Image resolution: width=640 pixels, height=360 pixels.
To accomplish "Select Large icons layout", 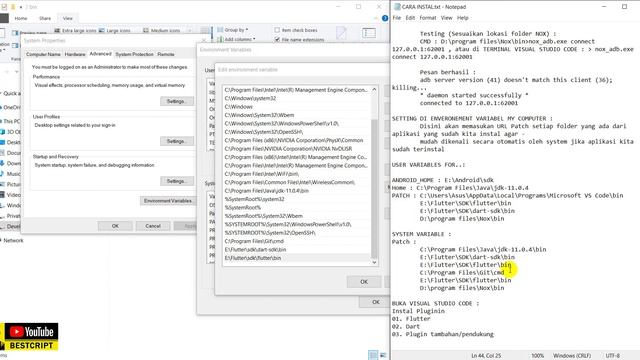I will point(115,31).
